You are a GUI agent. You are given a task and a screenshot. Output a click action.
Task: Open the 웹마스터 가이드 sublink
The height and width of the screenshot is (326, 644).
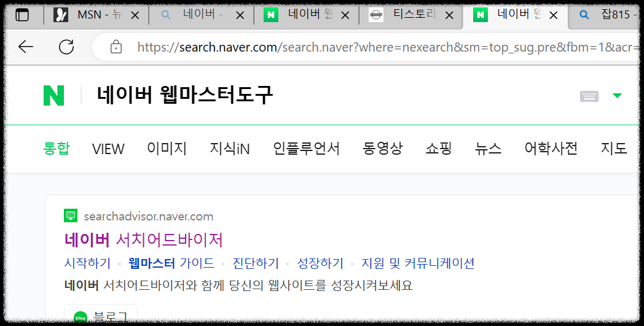pos(171,263)
